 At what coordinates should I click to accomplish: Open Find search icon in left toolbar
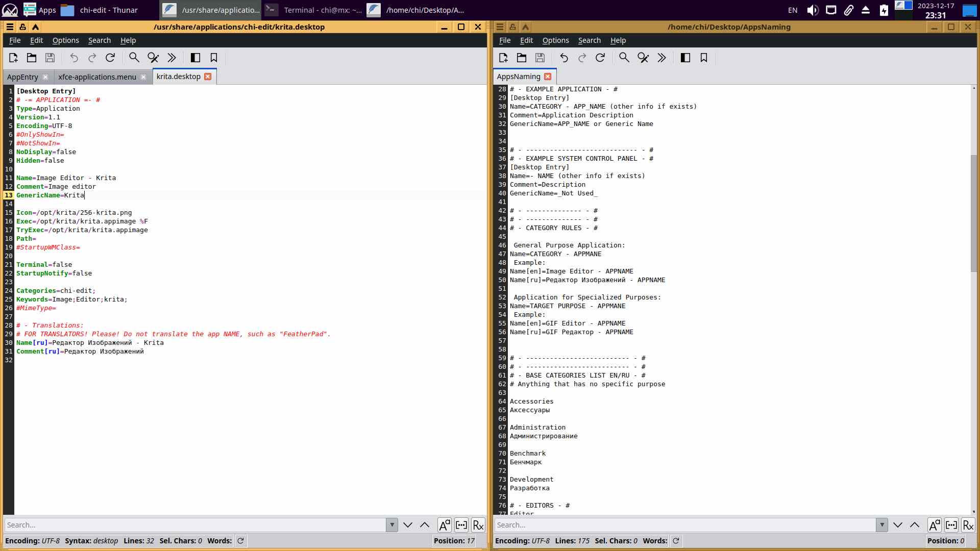point(134,58)
